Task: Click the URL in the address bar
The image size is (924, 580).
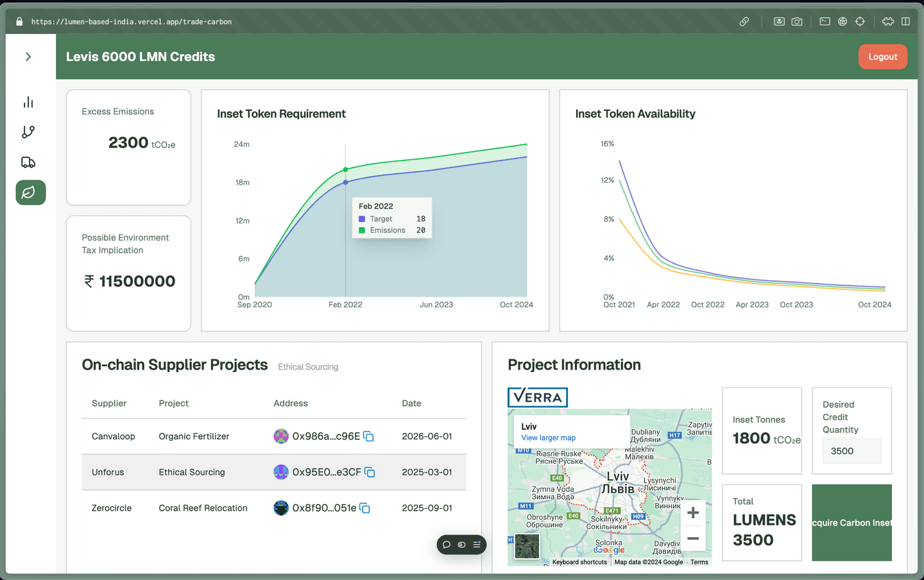Action: [x=132, y=22]
